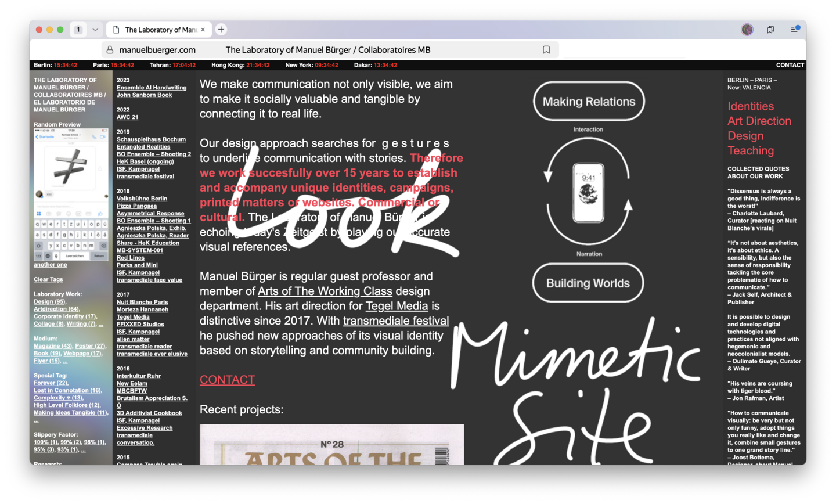
Task: Follow the red CONTACT link above Recent projects
Action: click(x=227, y=380)
